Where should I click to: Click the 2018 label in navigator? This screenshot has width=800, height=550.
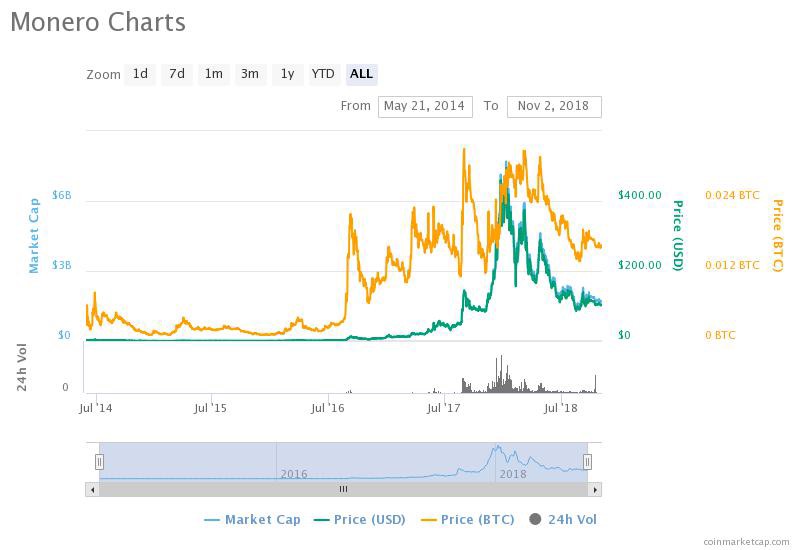[513, 474]
